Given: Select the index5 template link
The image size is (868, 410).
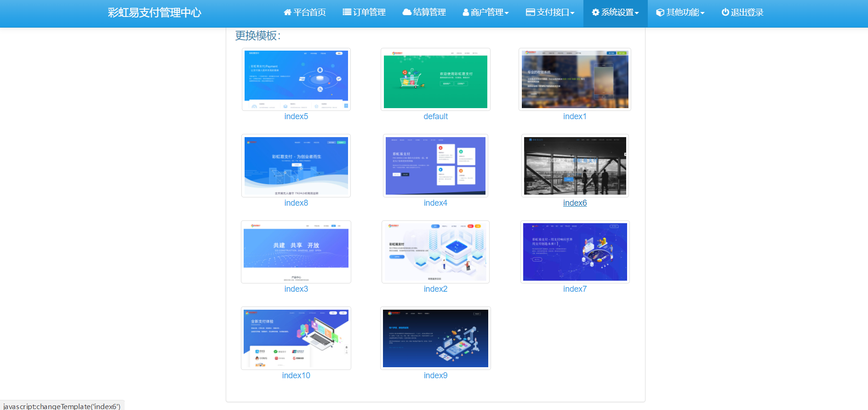Looking at the screenshot, I should tap(296, 116).
